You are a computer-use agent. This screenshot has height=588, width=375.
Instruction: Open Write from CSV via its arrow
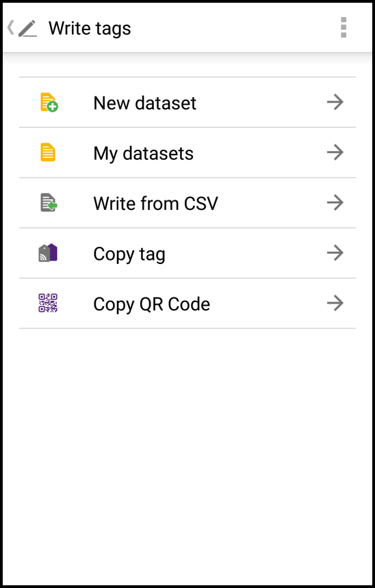point(335,202)
